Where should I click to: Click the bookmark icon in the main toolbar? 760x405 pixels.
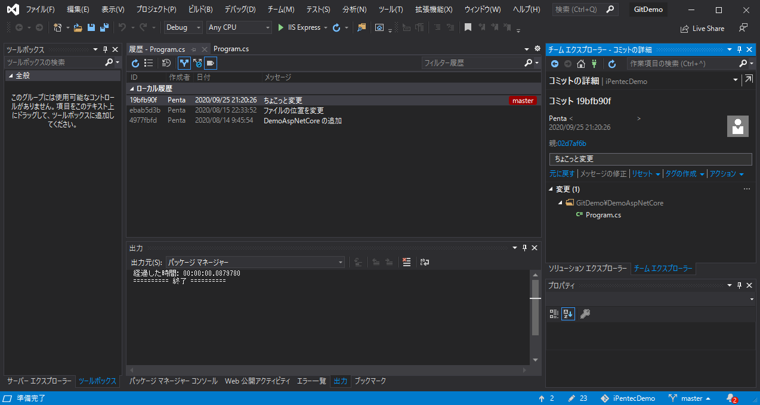coord(467,28)
